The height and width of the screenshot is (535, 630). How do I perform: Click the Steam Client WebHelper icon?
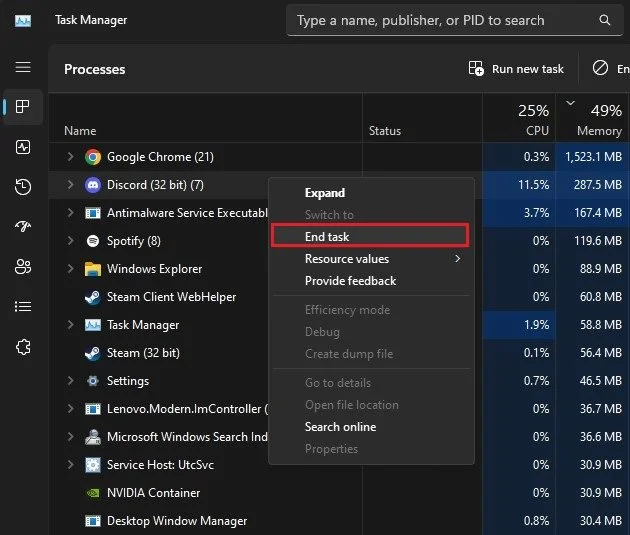click(93, 297)
